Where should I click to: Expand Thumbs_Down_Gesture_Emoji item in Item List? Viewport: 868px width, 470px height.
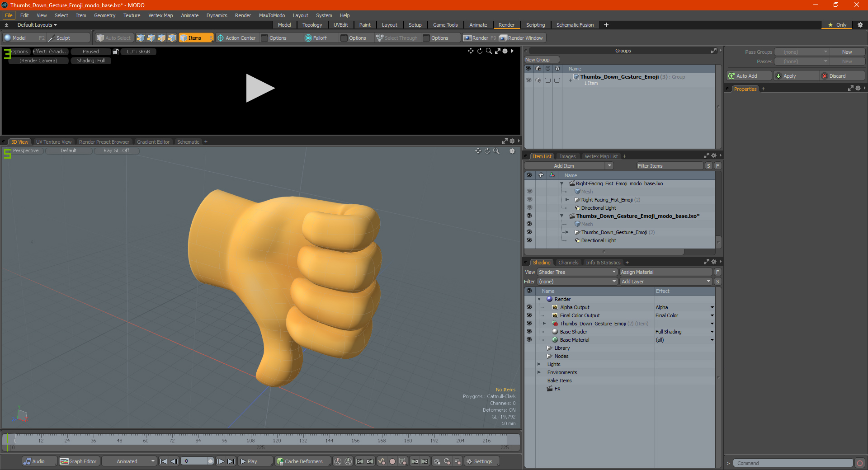click(567, 232)
